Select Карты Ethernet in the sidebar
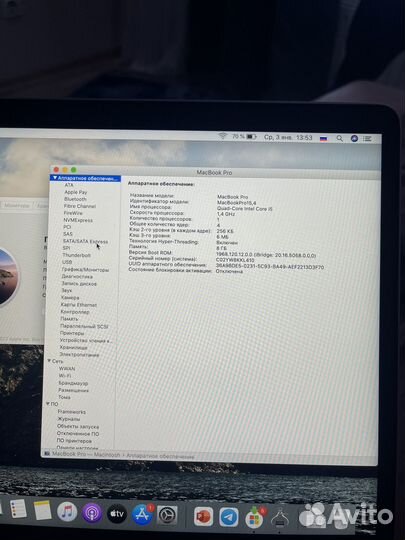405x540 pixels. [79, 304]
